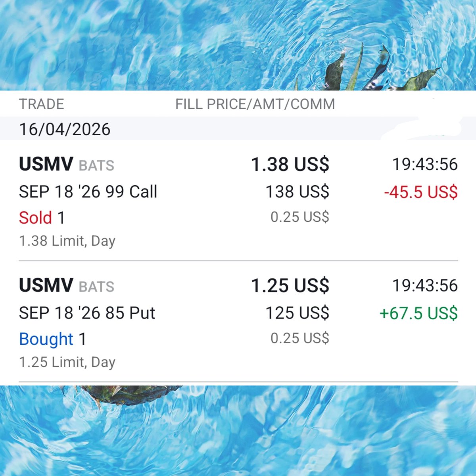Click the blue Bought 1 label
Screen dimensions: 476x476
(52, 339)
